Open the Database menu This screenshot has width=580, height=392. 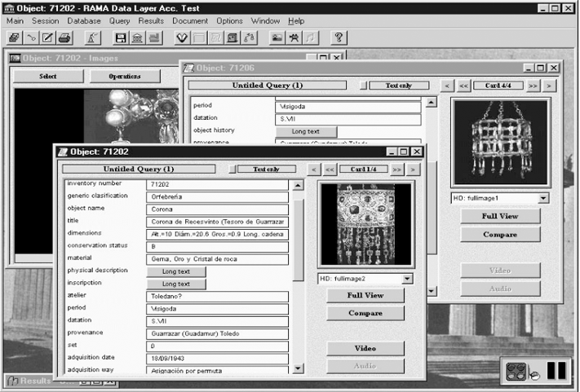click(83, 21)
